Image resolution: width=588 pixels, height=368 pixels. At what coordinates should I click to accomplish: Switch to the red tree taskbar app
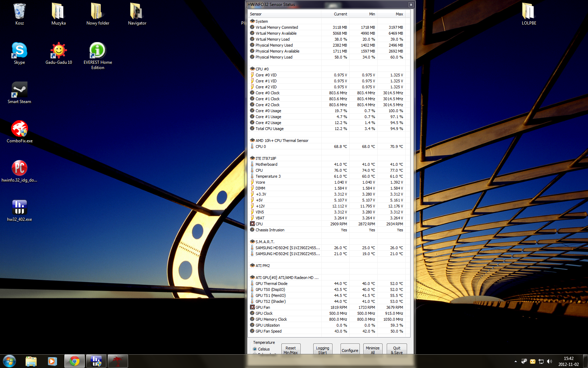(x=118, y=361)
